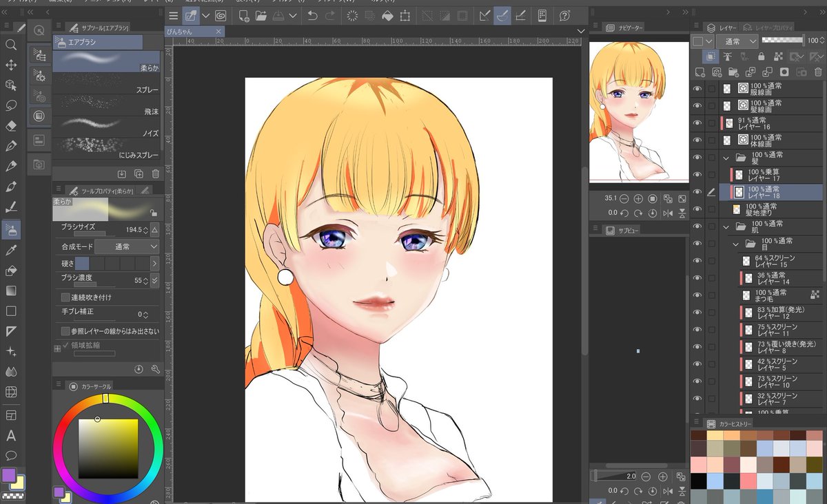Hide the レイヤー 17 layer
The image size is (827, 504).
coord(697,175)
